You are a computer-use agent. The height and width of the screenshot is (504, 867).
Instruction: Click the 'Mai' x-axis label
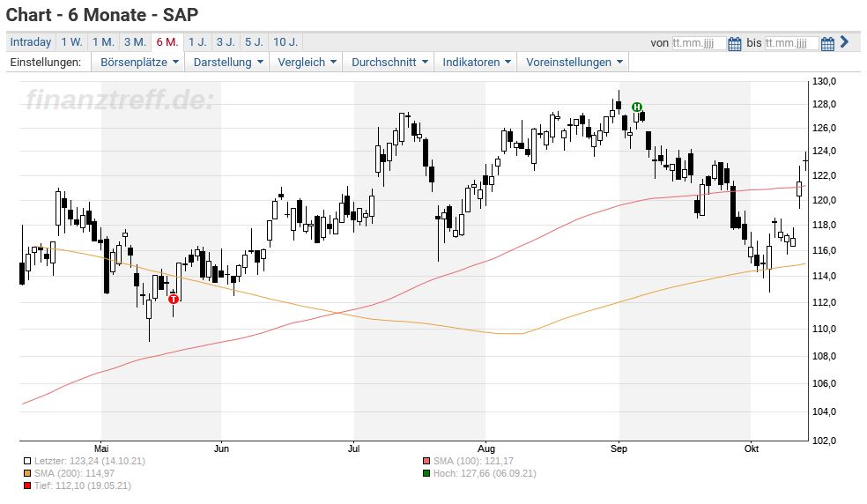point(101,448)
